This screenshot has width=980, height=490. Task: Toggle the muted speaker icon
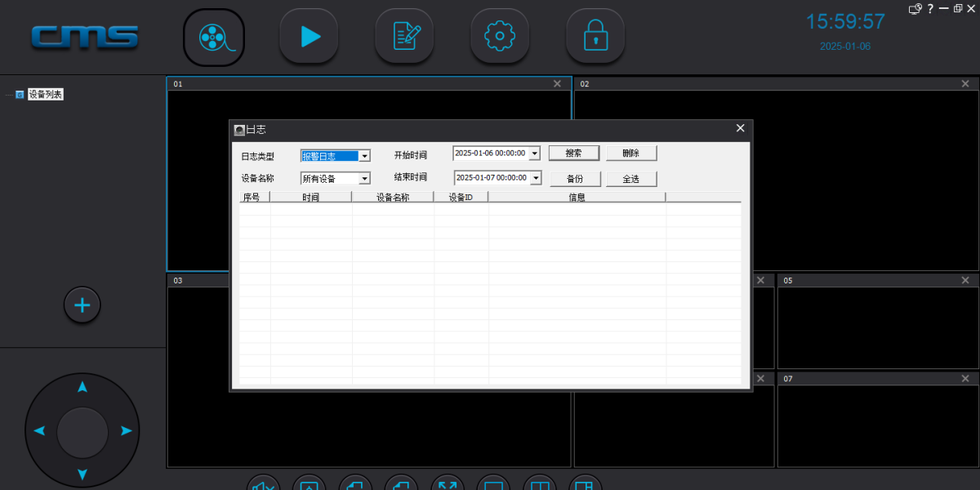[264, 485]
